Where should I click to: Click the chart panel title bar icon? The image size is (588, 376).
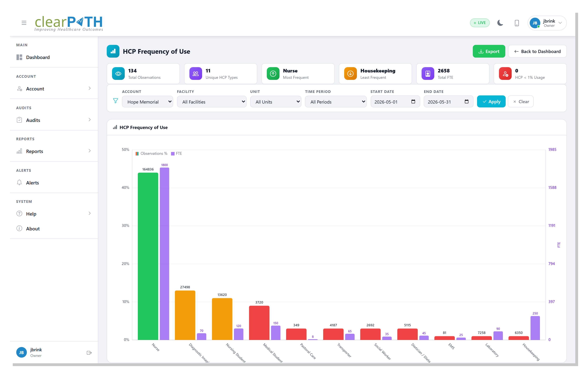coord(115,127)
